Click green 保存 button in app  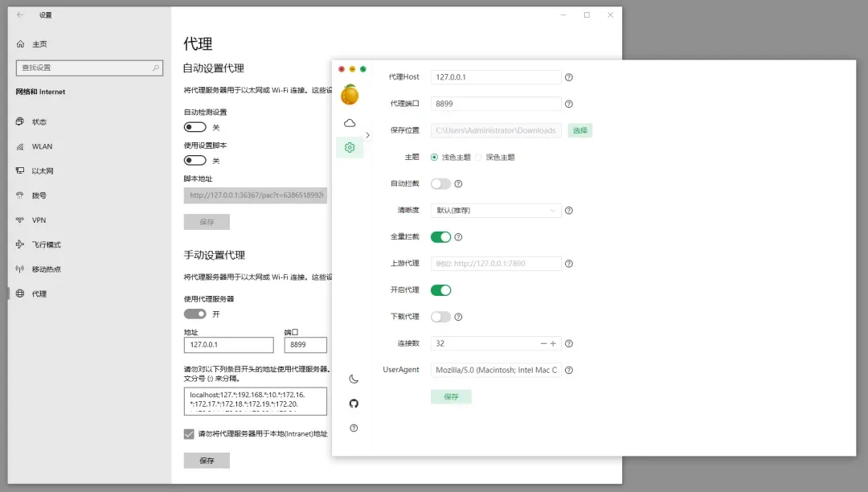[451, 397]
